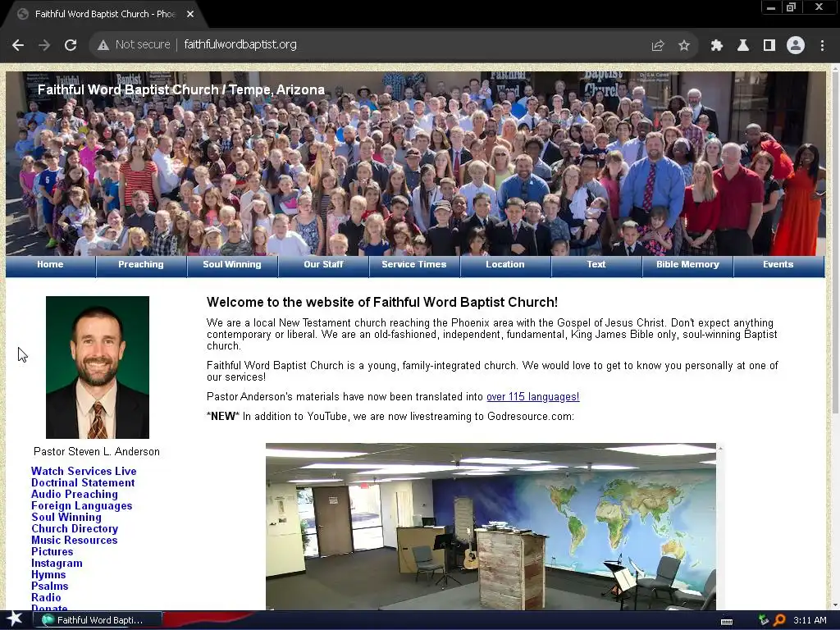Viewport: 840px width, 630px height.
Task: Open the Chrome three-dot menu
Action: (x=822, y=46)
